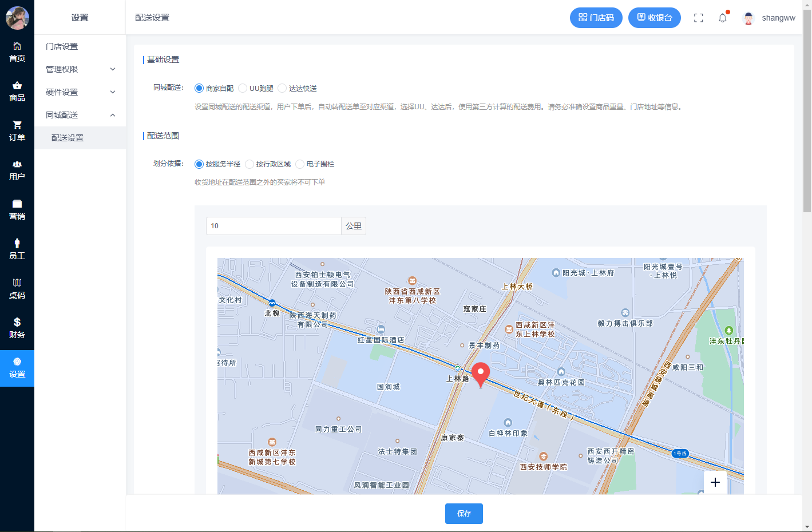Open 商品 products section in sidebar
This screenshot has width=812, height=532.
17,92
